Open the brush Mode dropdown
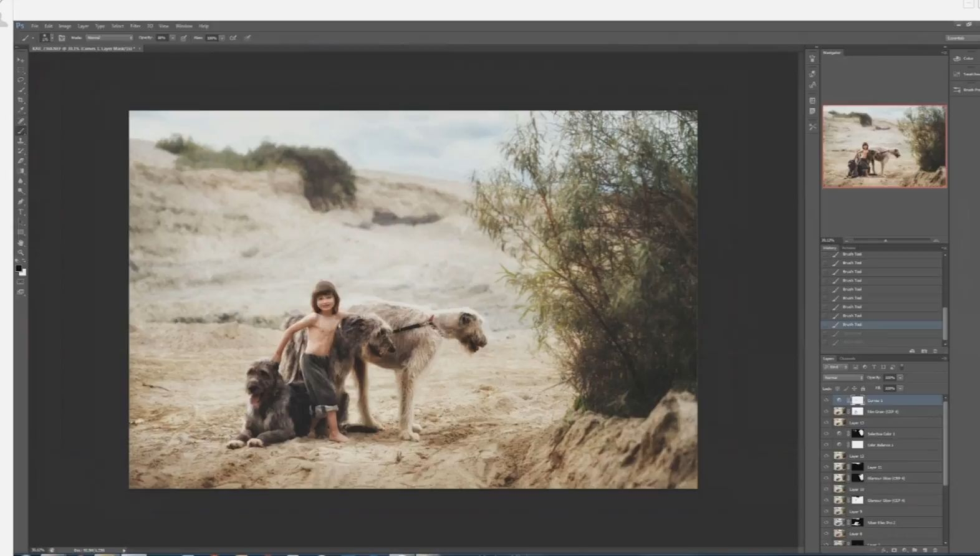 click(x=109, y=38)
